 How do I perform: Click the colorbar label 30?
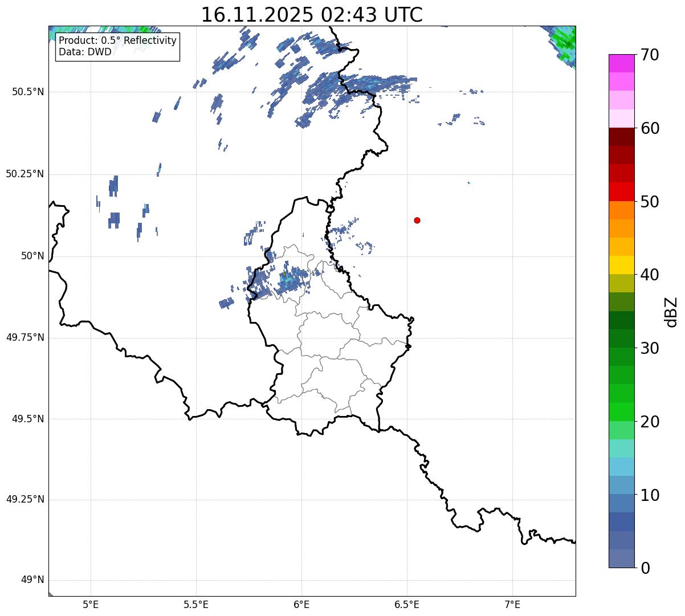tap(649, 348)
